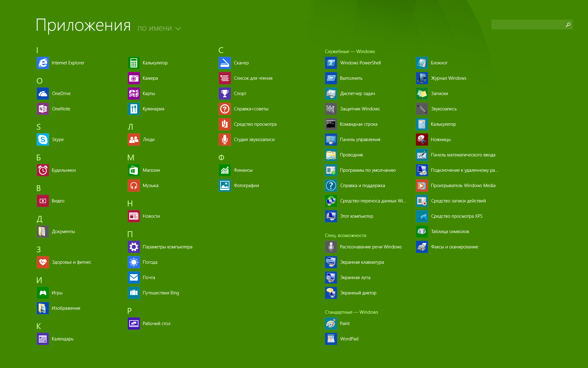
Task: Open the Кулинария food icon
Action: [134, 109]
